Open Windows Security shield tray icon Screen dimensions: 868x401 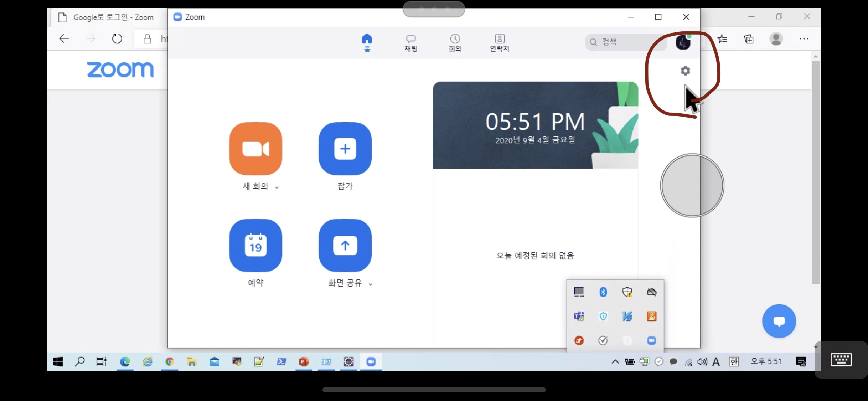[x=627, y=292]
